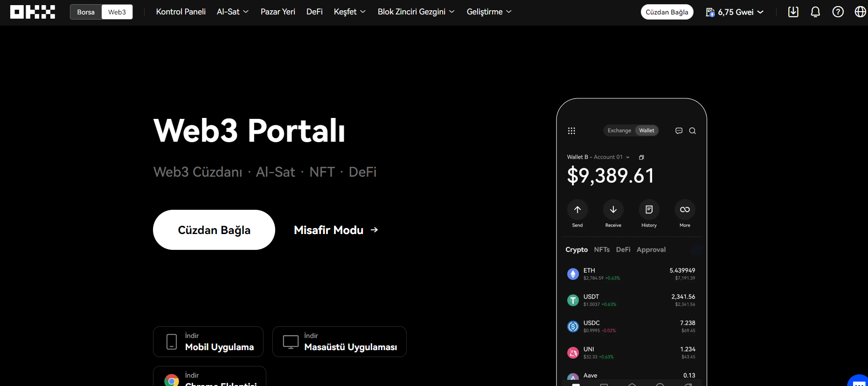Click the USDC coin icon
The height and width of the screenshot is (386, 868).
tap(573, 326)
